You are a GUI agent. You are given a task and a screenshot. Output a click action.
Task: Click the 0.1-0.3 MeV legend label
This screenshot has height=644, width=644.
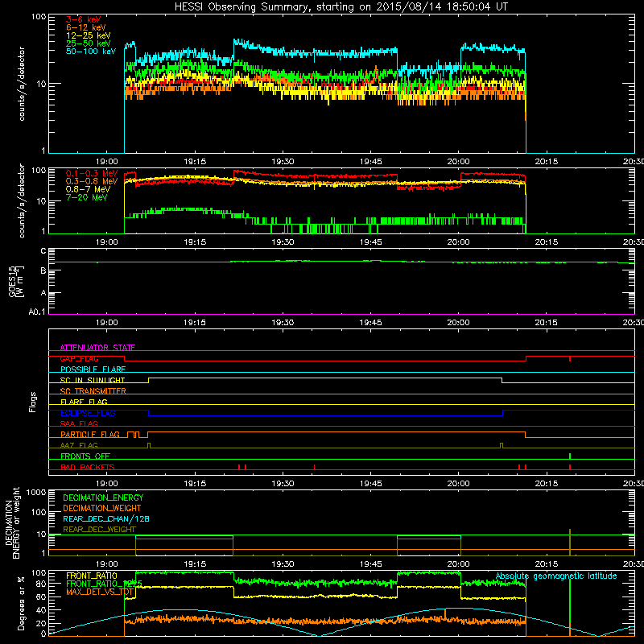click(x=92, y=173)
